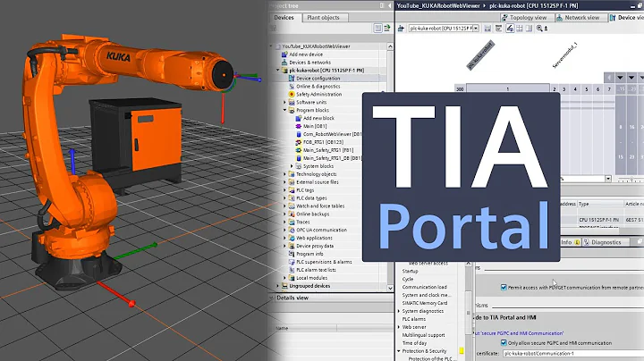
Task: Expand the PLC tags folder
Action: point(285,190)
